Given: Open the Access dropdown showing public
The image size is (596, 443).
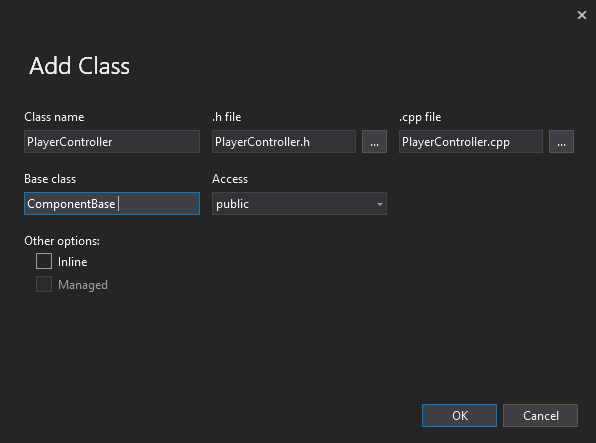Looking at the screenshot, I should (x=299, y=204).
